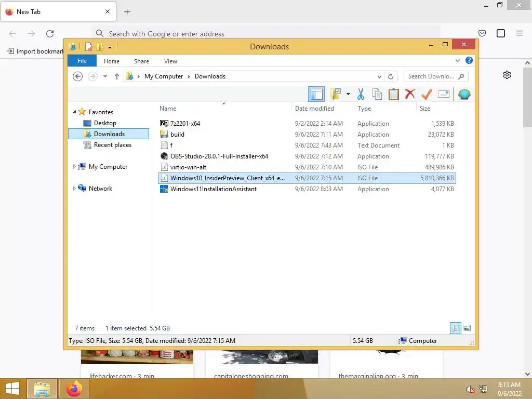Sort files by Size column header
Image resolution: width=532 pixels, height=399 pixels.
[x=437, y=108]
